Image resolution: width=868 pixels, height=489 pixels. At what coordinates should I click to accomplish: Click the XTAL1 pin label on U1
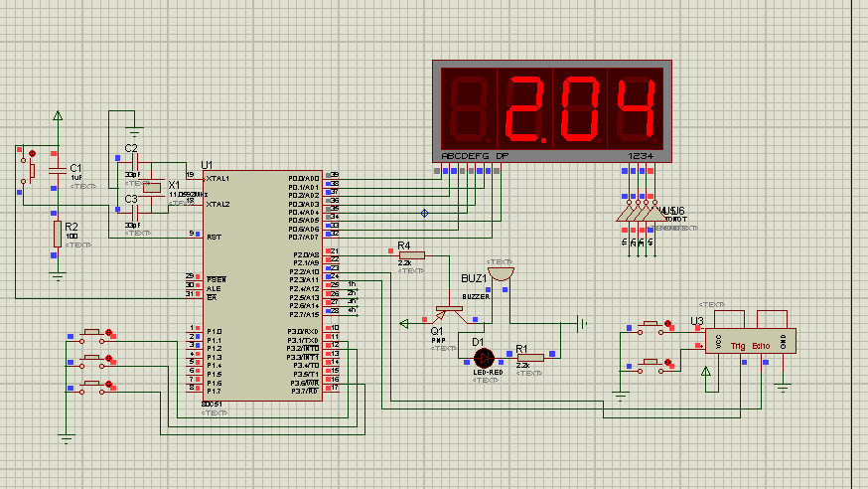point(217,178)
